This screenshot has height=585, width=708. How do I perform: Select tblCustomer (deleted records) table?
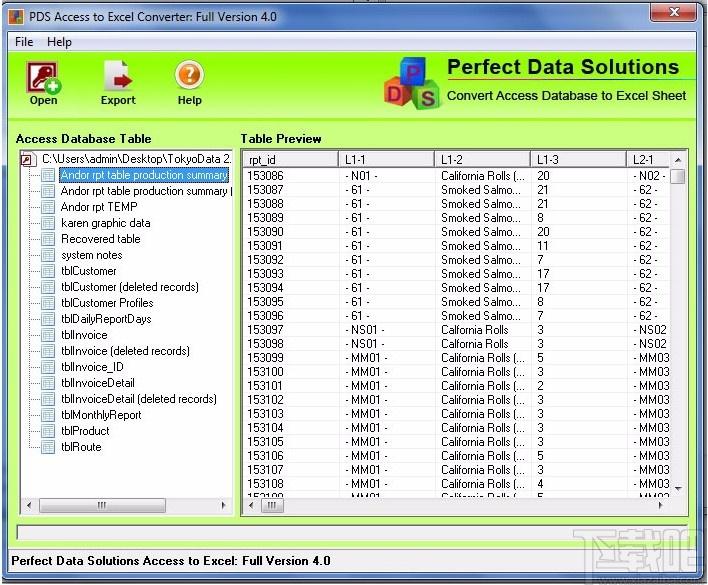130,287
